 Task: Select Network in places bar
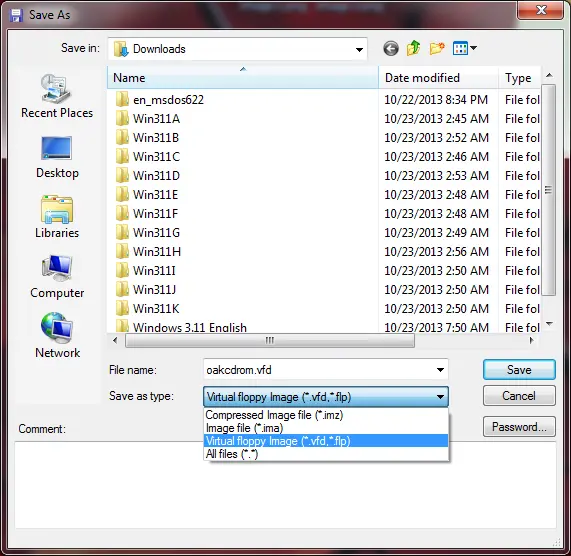point(57,336)
